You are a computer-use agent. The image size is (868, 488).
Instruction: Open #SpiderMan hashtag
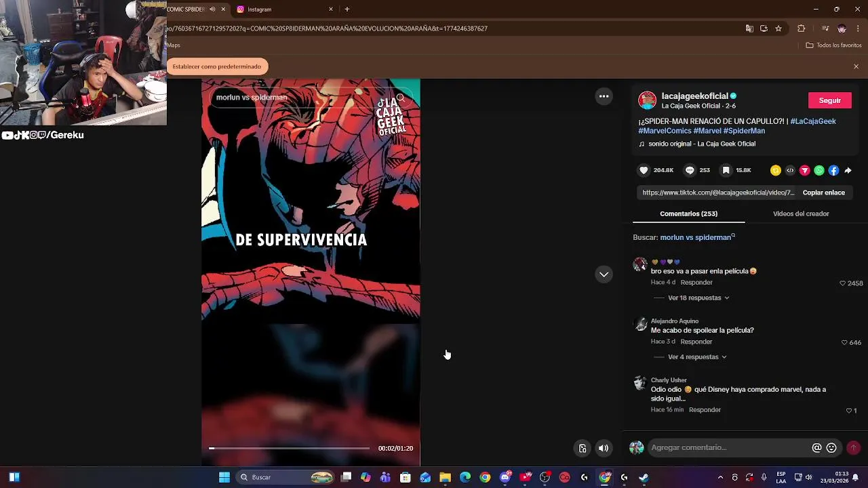pyautogui.click(x=744, y=131)
